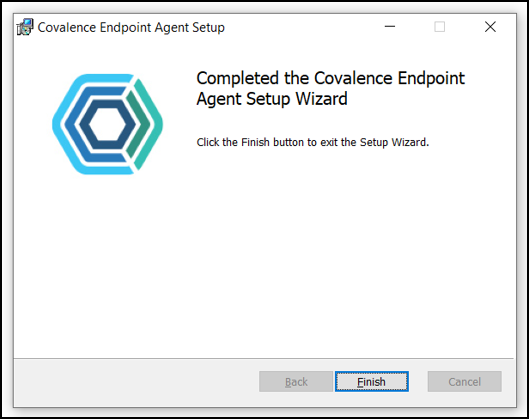529x419 pixels.
Task: Click the light blue outer ring of the logo
Action: [x=59, y=124]
